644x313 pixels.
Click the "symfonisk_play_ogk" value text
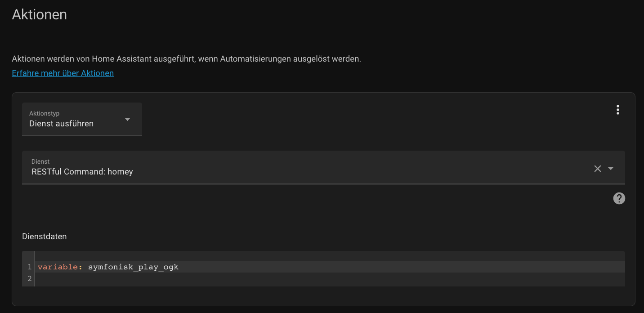133,267
